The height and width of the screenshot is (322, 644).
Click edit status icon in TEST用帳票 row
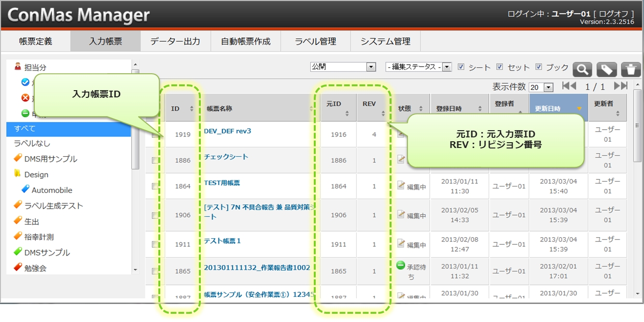(401, 186)
